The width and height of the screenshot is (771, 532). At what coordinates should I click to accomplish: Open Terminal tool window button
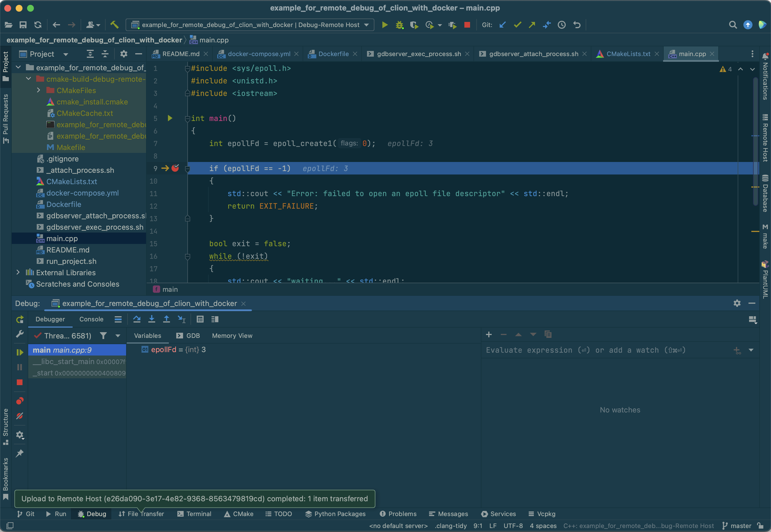pos(194,514)
